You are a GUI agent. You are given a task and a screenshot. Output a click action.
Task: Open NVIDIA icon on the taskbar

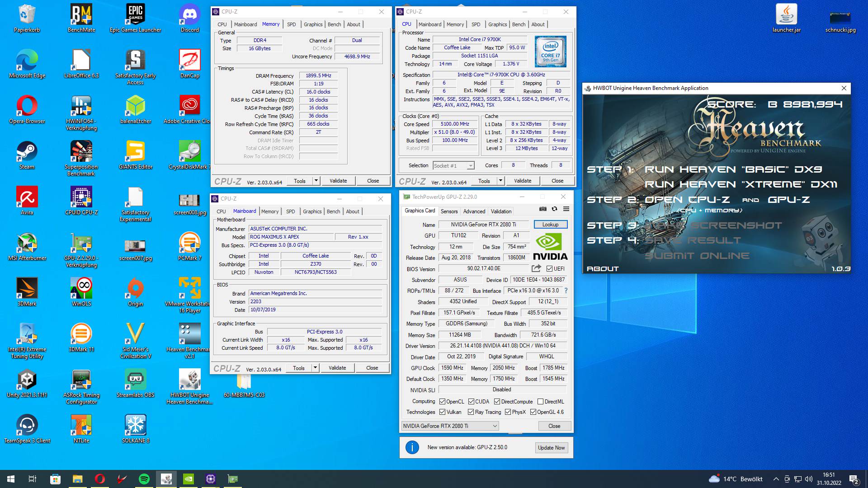[x=189, y=479]
